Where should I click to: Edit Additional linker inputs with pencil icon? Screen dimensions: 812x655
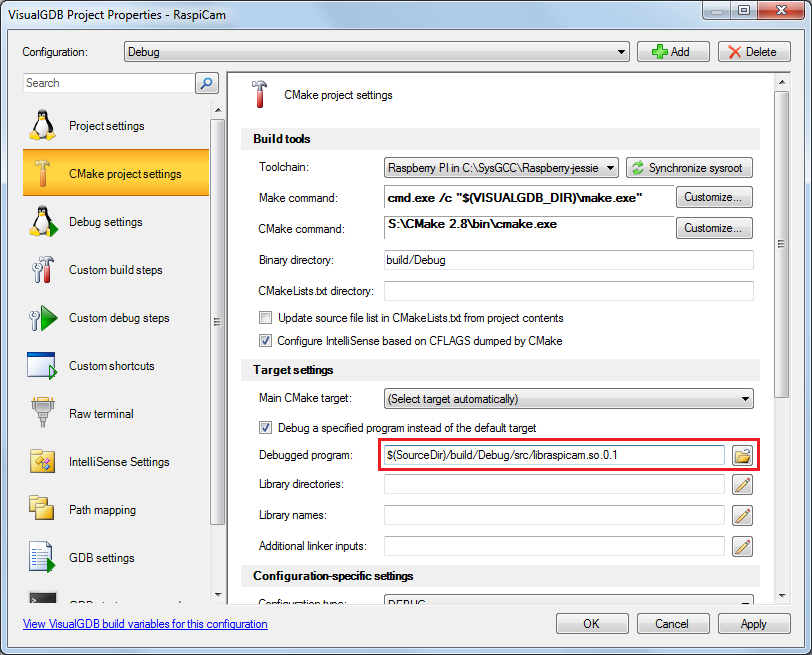(743, 547)
